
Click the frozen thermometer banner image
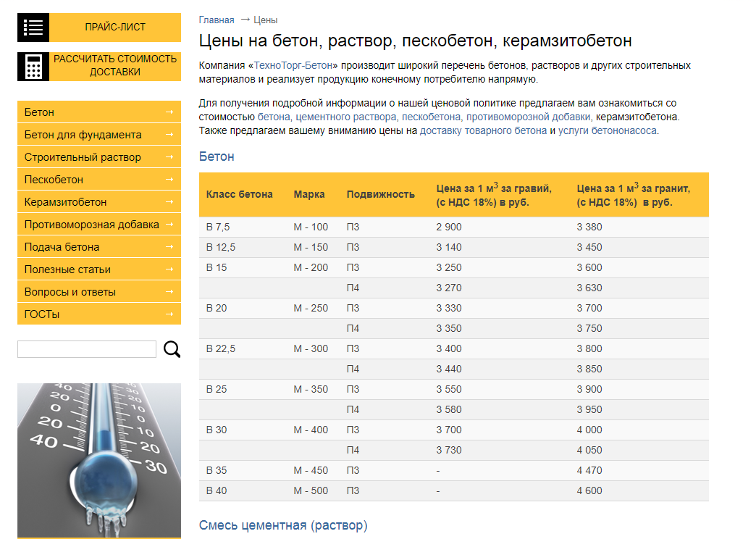[98, 460]
